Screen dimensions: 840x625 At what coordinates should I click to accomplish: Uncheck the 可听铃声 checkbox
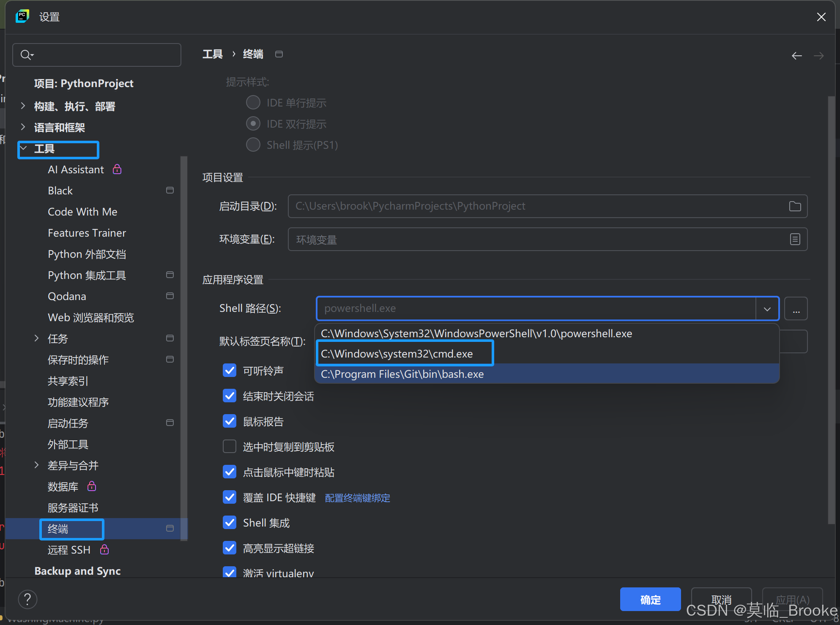coord(230,370)
